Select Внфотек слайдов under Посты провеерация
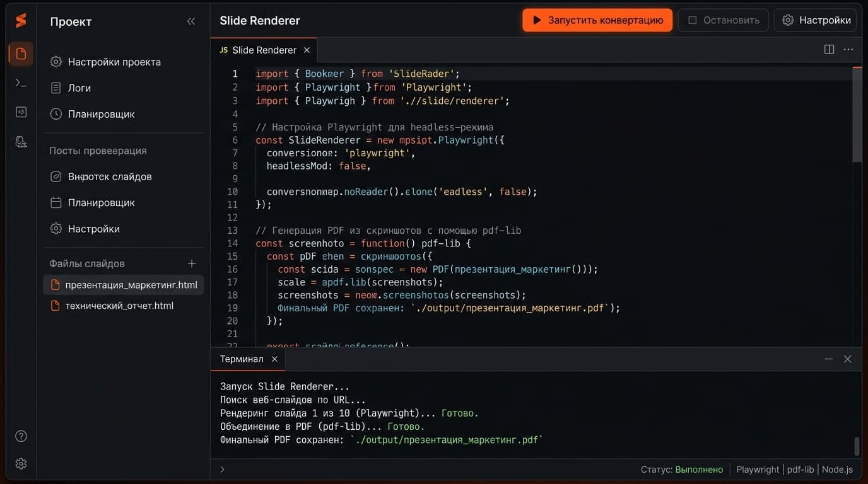The image size is (868, 484). click(110, 176)
